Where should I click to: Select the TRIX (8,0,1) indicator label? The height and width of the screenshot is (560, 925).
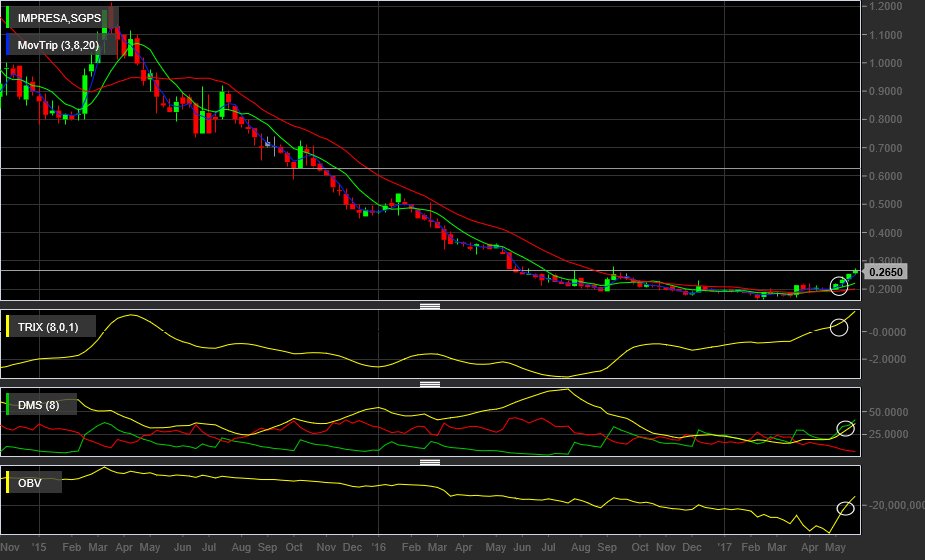pos(50,327)
